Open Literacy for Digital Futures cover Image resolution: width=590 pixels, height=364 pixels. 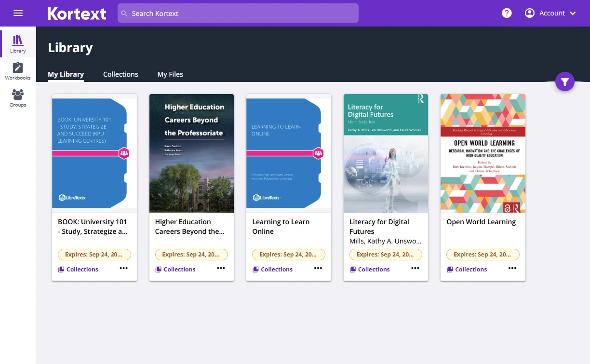(x=386, y=153)
